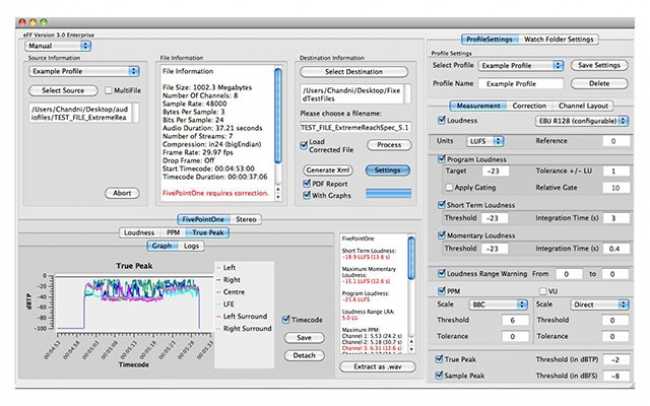The width and height of the screenshot is (650, 406).
Task: Toggle the Program Loudness checkbox
Action: [441, 159]
